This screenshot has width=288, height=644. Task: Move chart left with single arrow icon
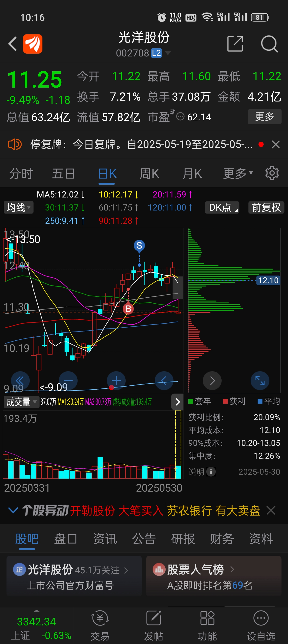[164, 381]
